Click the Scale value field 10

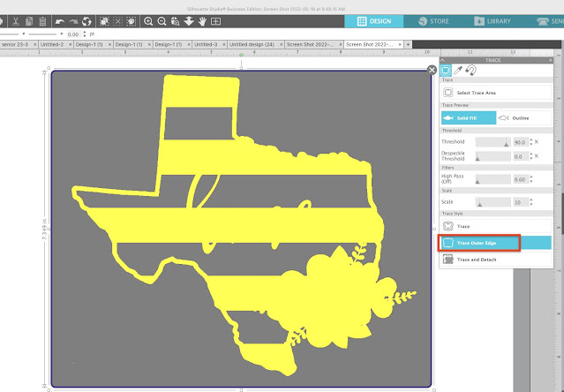[x=521, y=202]
